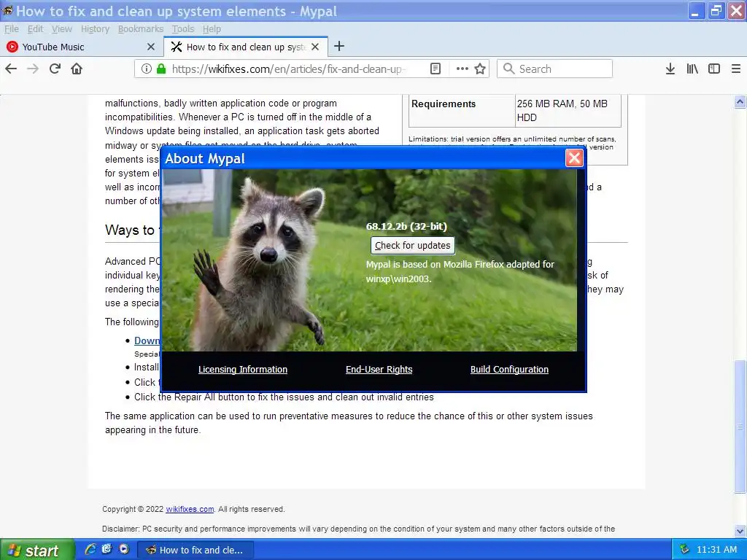Click the page scrollbar thumb

740,427
